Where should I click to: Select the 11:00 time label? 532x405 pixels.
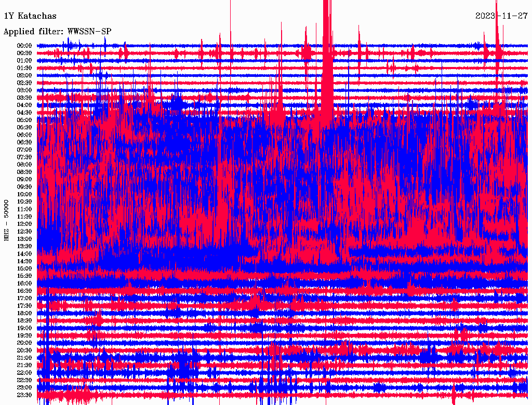tap(24, 209)
